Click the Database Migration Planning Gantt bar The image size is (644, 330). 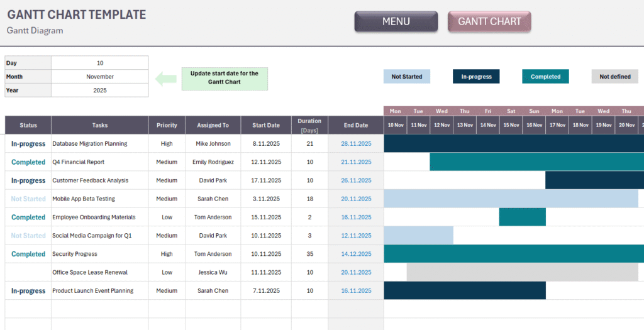point(514,144)
